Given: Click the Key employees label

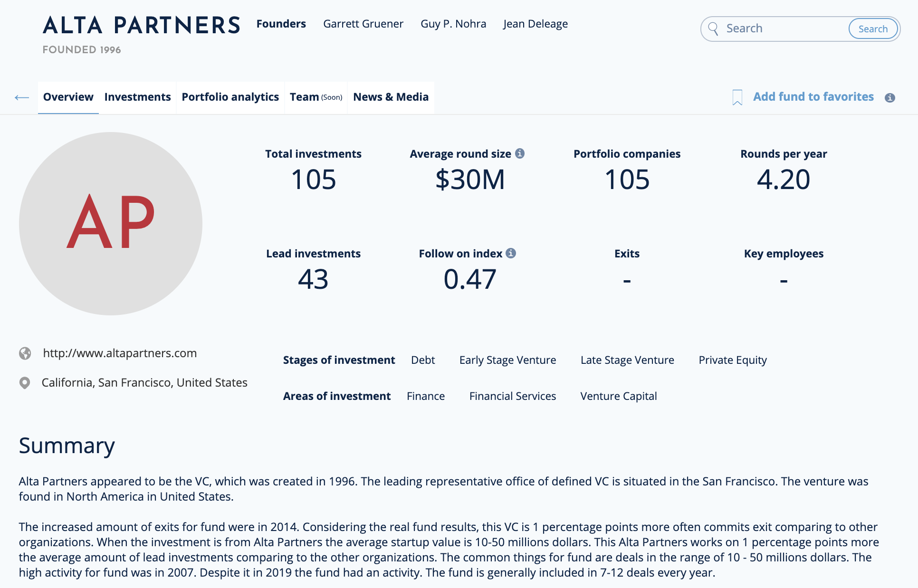Looking at the screenshot, I should pyautogui.click(x=784, y=254).
